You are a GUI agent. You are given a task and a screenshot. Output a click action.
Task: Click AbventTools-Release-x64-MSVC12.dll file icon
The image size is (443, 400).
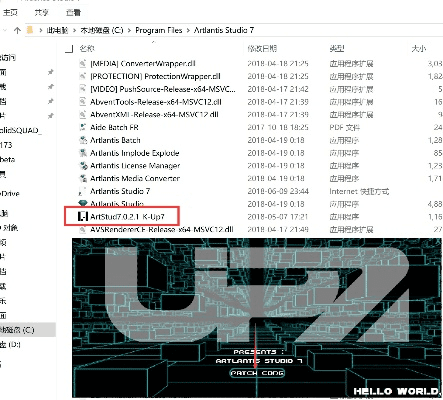(83, 102)
